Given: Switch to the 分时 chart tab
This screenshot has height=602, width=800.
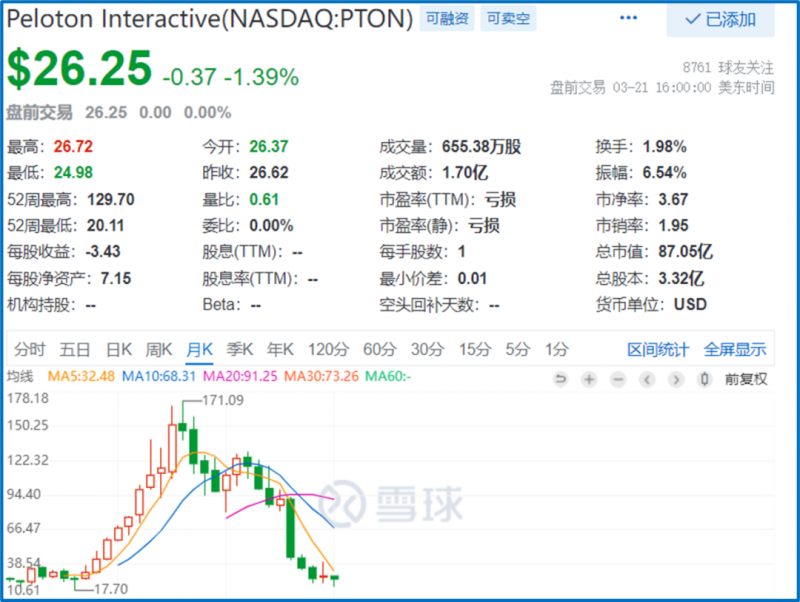Looking at the screenshot, I should point(30,349).
